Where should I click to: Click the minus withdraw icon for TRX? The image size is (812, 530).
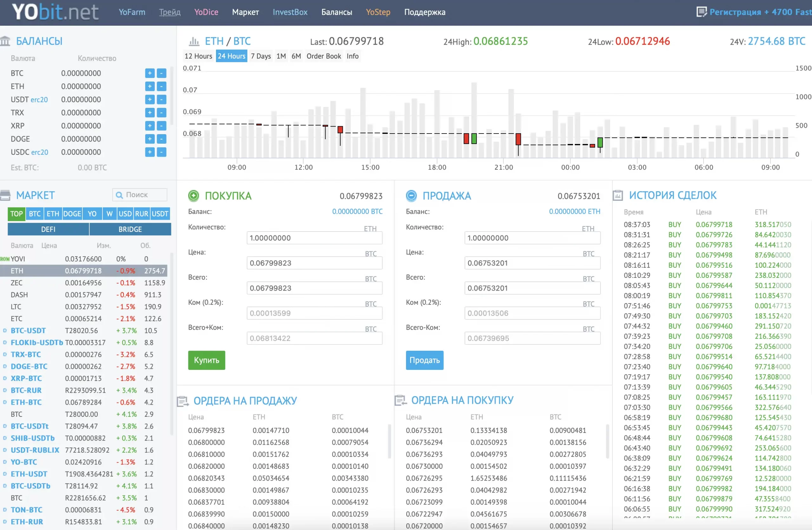[161, 113]
